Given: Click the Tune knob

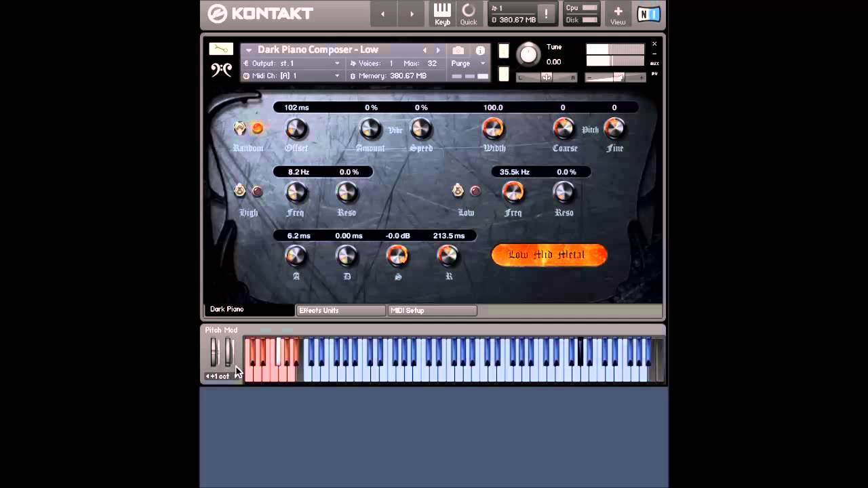Looking at the screenshot, I should coord(529,54).
